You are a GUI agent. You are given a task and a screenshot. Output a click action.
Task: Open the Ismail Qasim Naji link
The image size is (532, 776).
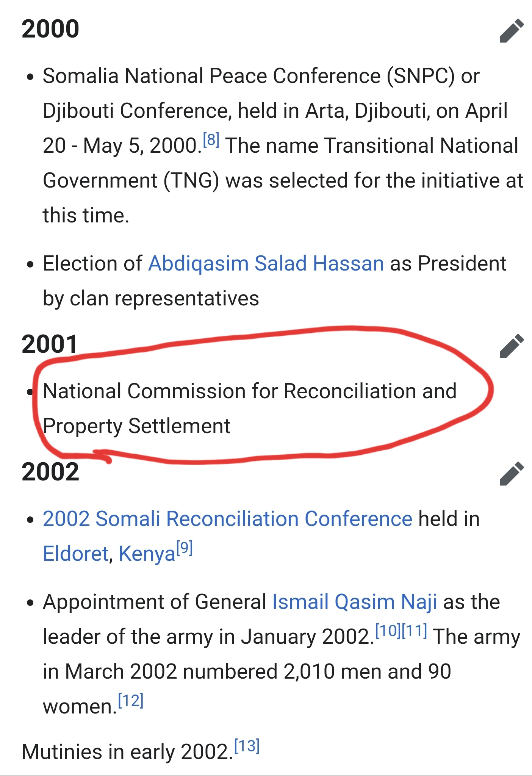coord(355,602)
